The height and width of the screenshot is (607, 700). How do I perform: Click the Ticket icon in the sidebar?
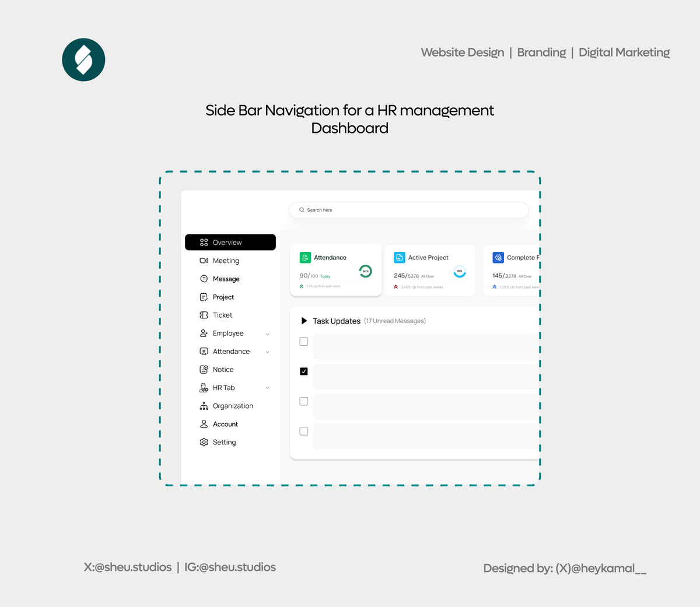204,315
